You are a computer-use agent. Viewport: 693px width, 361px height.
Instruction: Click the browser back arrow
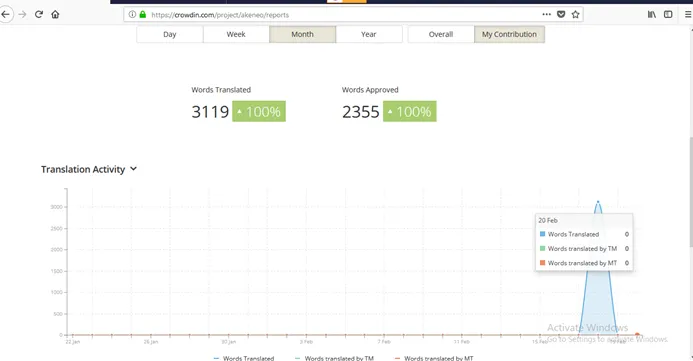tap(5, 15)
